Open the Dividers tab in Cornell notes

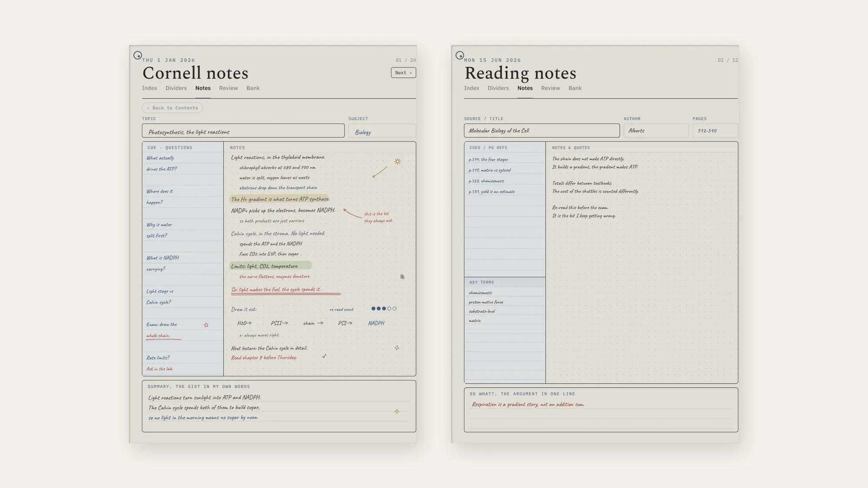coord(176,88)
